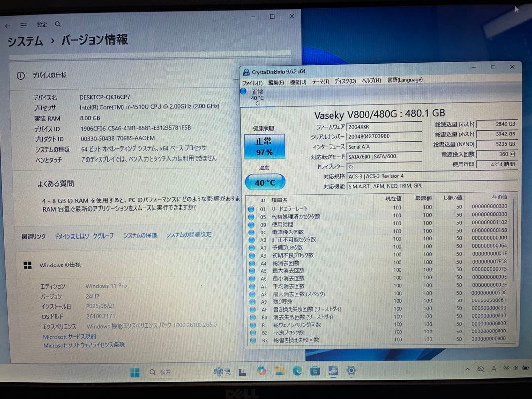Click the status icon for attribute 09 使用時間
The width and height of the screenshot is (532, 399).
pos(251,225)
